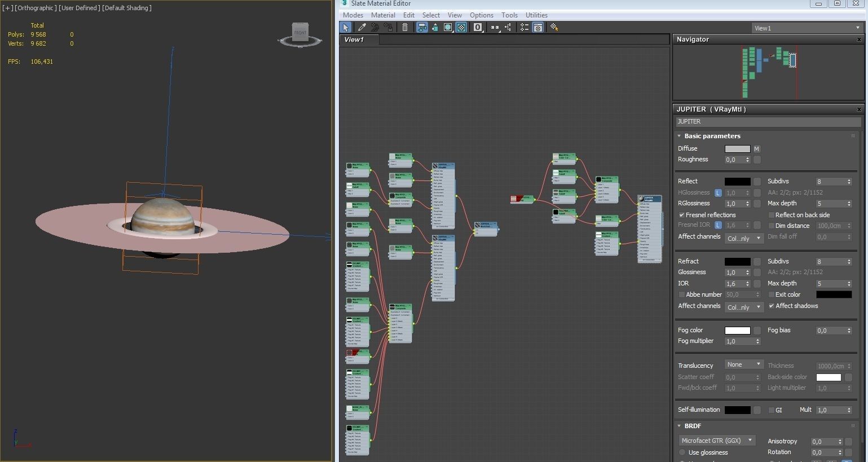The width and height of the screenshot is (868, 462).
Task: Open Refract Affect channels dropdown
Action: point(744,307)
